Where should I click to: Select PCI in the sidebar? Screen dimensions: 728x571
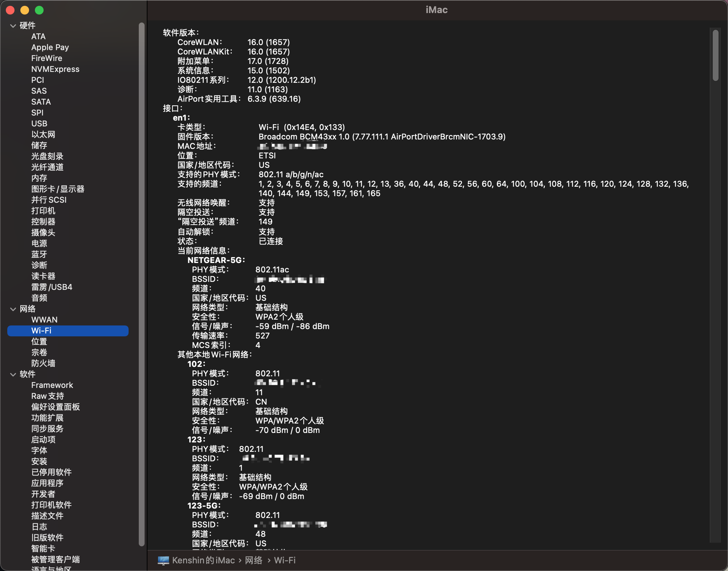[37, 80]
